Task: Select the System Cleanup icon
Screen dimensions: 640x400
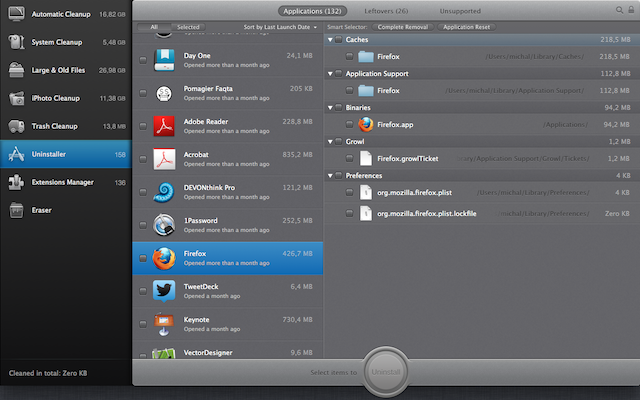Action: (16, 42)
